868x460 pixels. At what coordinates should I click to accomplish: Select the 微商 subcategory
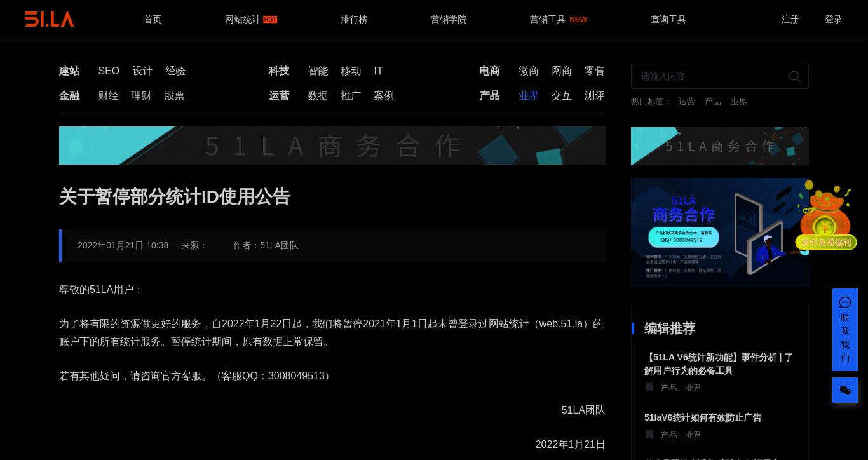coord(529,71)
